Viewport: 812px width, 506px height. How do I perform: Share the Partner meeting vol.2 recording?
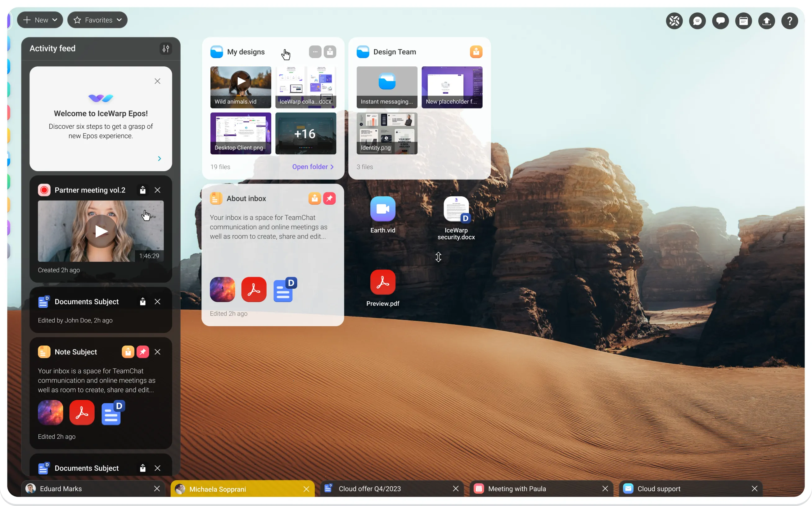143,190
